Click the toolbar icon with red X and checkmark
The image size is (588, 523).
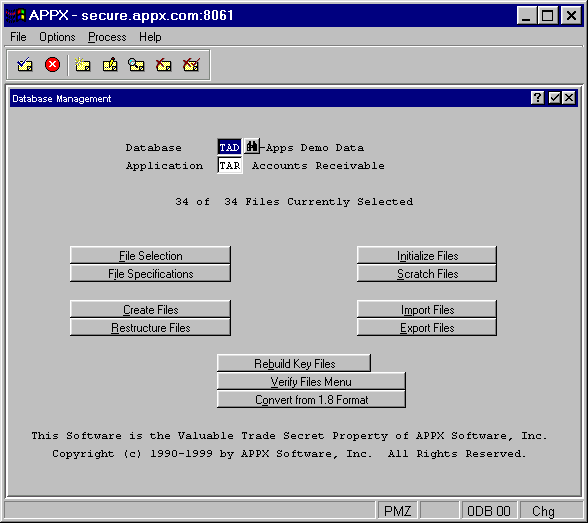tap(191, 65)
